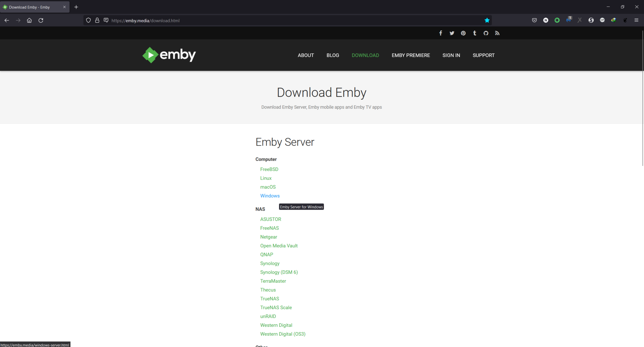This screenshot has height=347, width=644.
Task: Open the browser home page
Action: point(29,20)
